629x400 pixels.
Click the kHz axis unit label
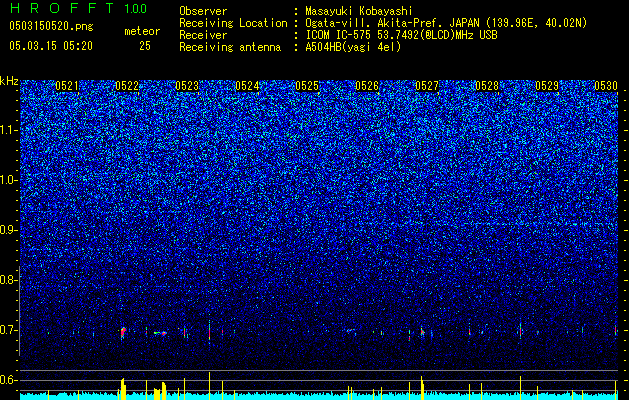(9, 81)
